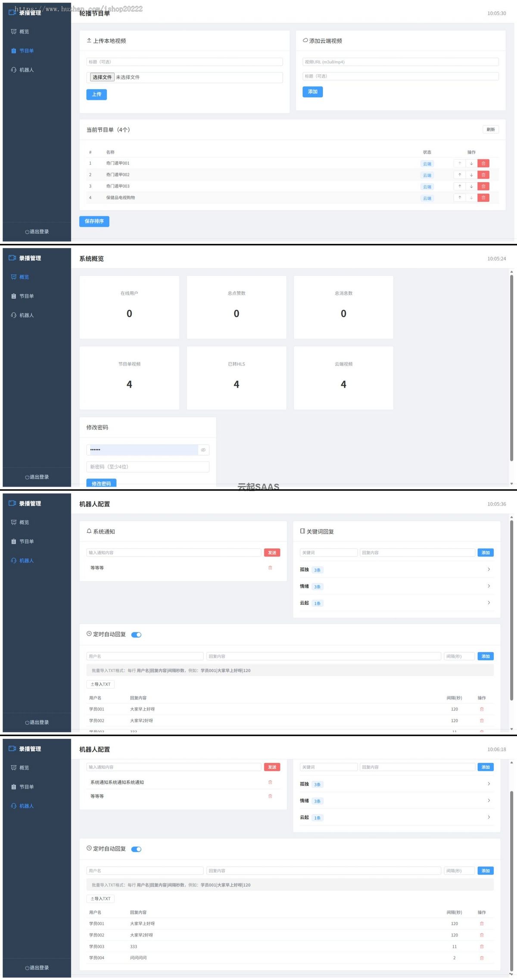Delete 奇门遁甲002 from the playlist
Screen dimensions: 517x980
coord(483,175)
